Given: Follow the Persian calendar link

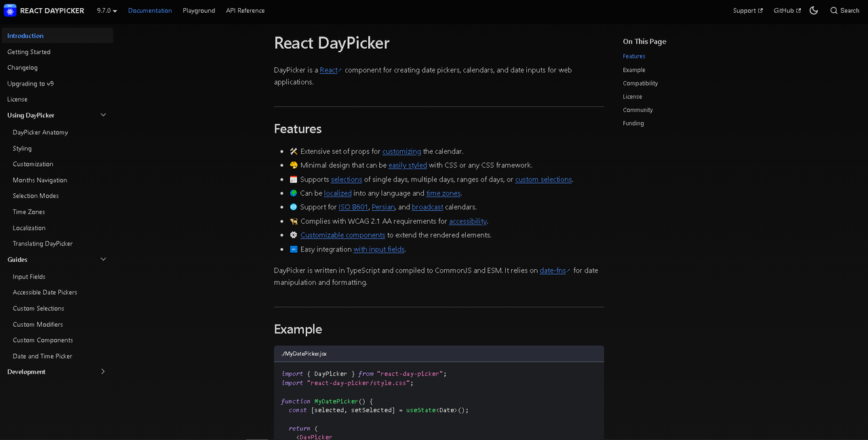Looking at the screenshot, I should pyautogui.click(x=383, y=207).
